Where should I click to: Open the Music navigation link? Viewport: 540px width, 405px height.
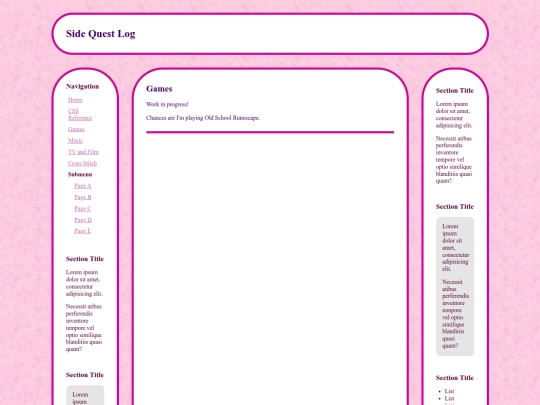75,141
